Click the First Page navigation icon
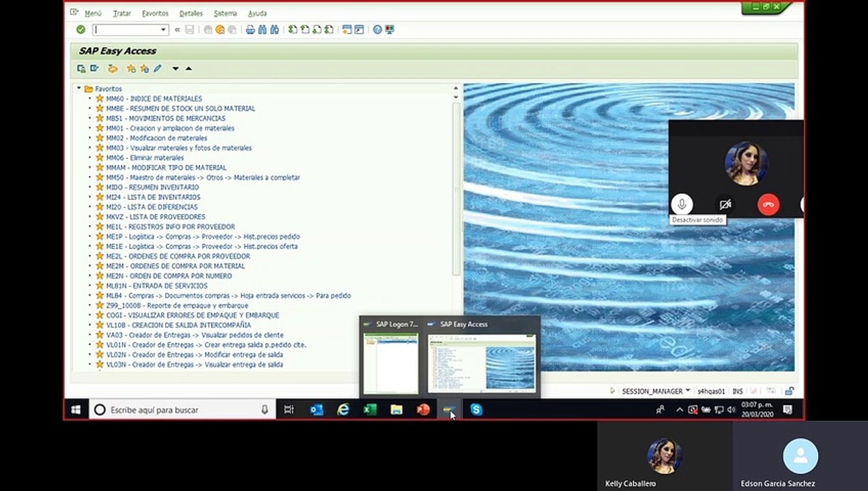 (293, 29)
